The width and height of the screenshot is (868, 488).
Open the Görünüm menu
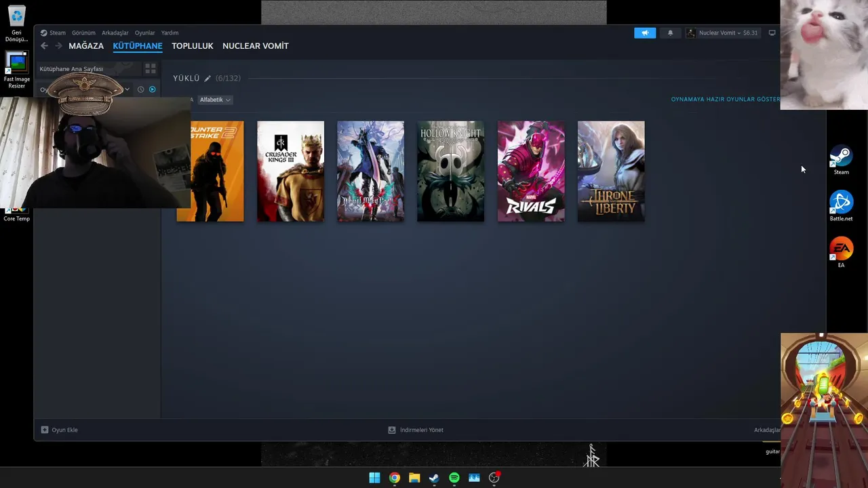pos(83,33)
